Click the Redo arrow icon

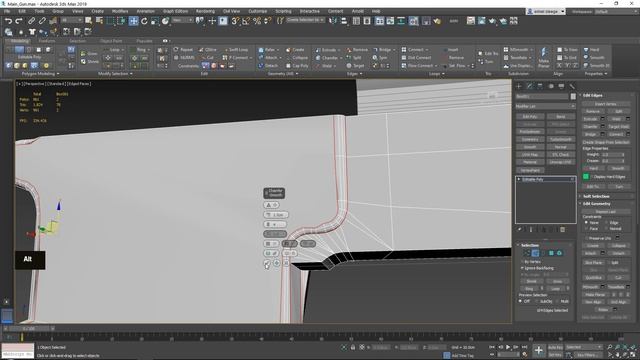pyautogui.click(x=19, y=21)
